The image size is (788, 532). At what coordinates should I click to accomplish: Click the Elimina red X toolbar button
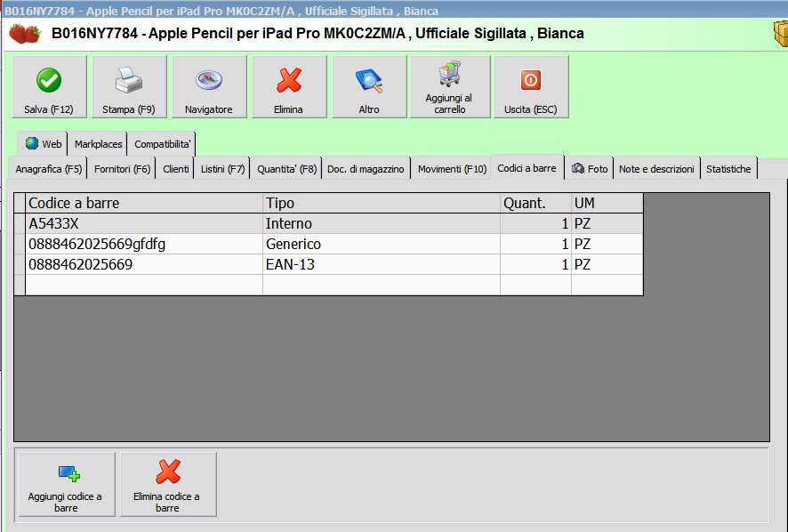(289, 87)
